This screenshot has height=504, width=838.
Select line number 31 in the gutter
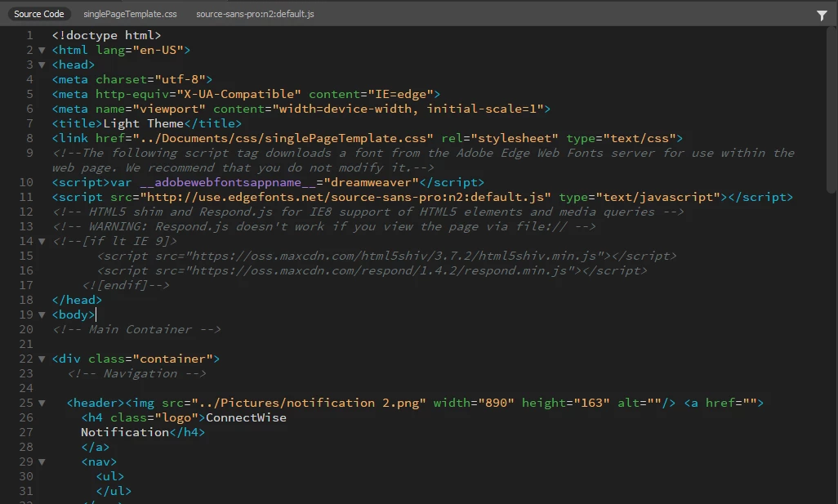pyautogui.click(x=26, y=491)
